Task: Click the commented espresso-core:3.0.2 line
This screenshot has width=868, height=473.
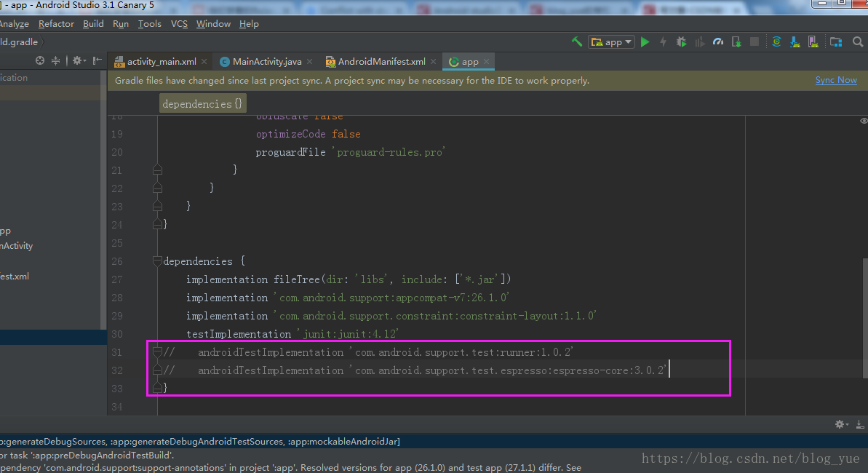Action: pos(415,370)
